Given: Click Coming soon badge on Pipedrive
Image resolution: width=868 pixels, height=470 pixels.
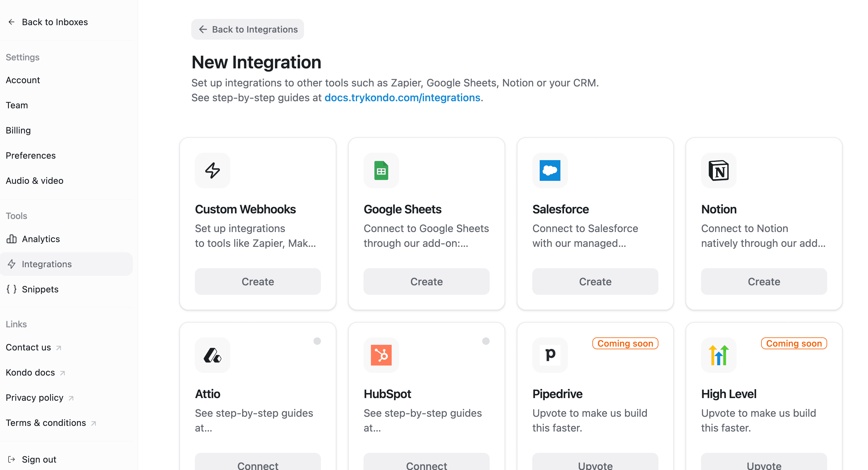Looking at the screenshot, I should point(625,343).
